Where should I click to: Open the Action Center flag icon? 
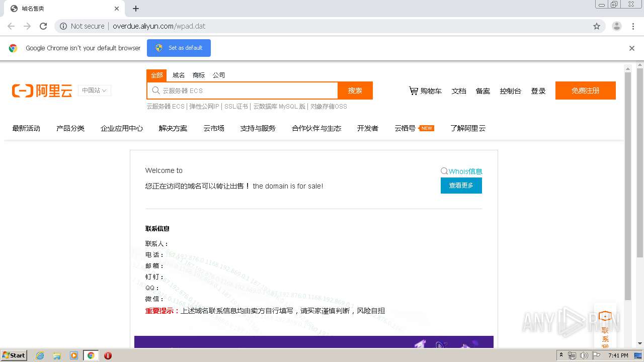[x=596, y=355]
